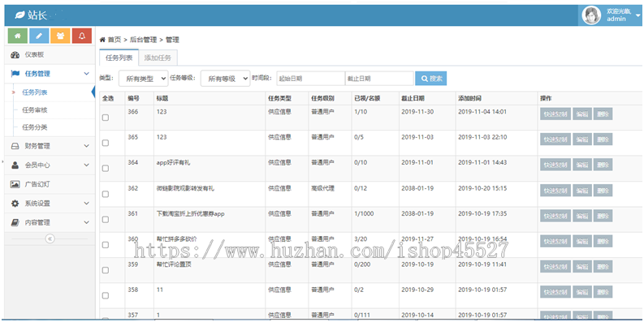Click 编辑 for task 365

pos(582,140)
